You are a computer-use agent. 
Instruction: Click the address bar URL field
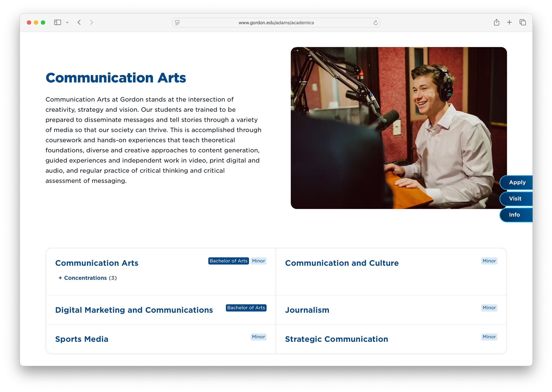pos(276,23)
